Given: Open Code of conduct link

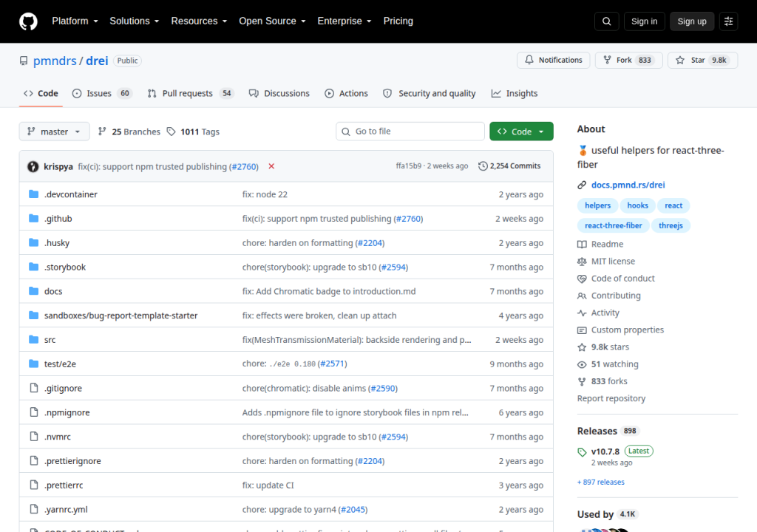Looking at the screenshot, I should (616, 279).
